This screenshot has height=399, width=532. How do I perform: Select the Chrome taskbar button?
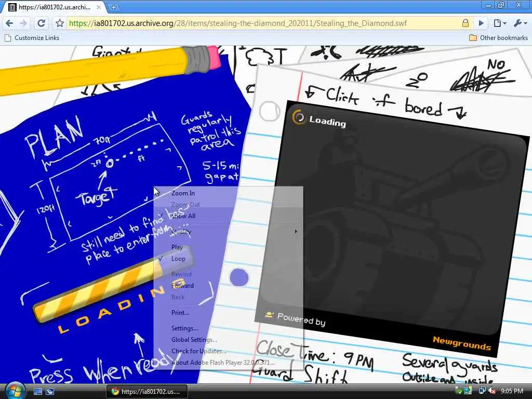147,392
